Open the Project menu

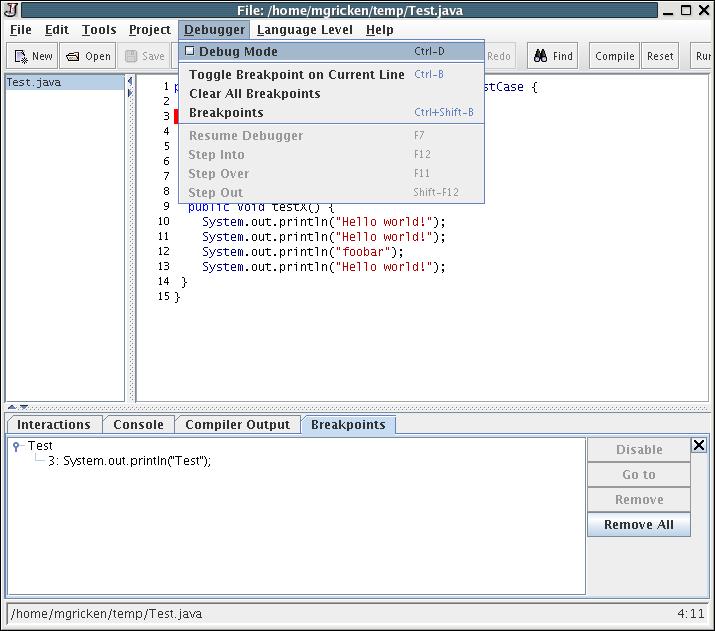click(150, 30)
